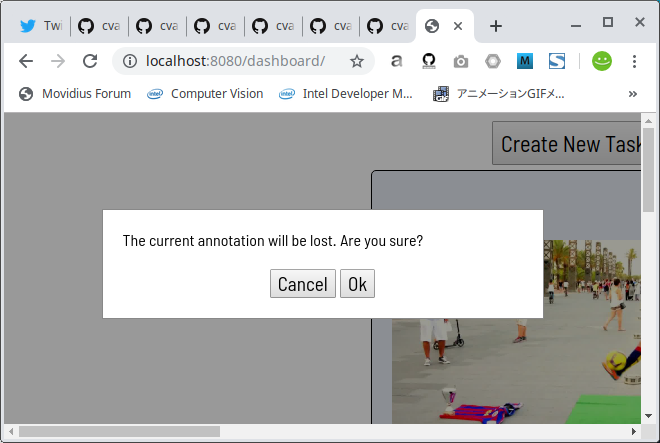Image resolution: width=660 pixels, height=443 pixels.
Task: Open the GitHub extension icon
Action: pyautogui.click(x=428, y=61)
